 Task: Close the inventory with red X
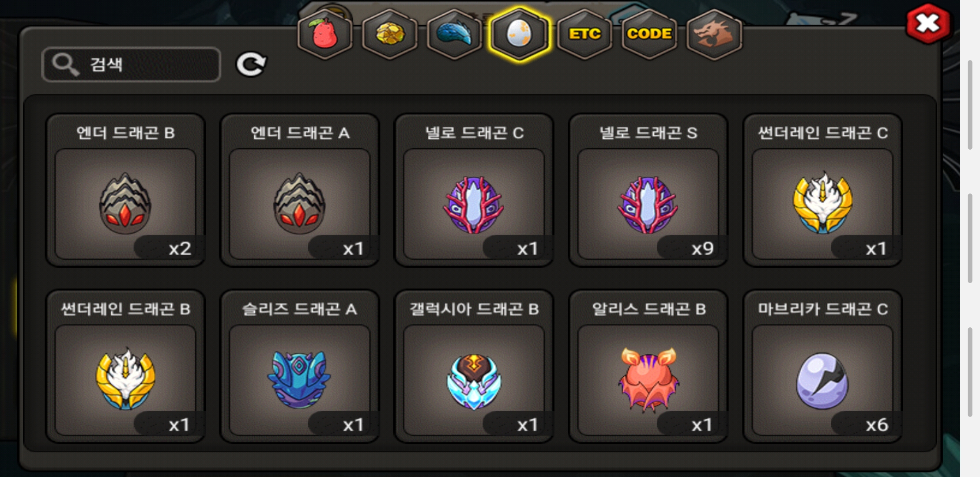tap(928, 23)
